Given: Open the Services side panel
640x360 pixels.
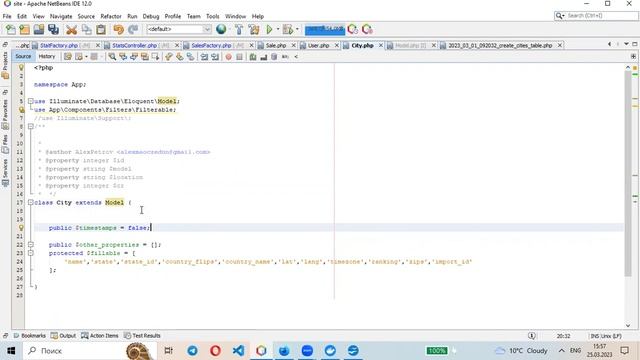Looking at the screenshot, I should [x=5, y=172].
